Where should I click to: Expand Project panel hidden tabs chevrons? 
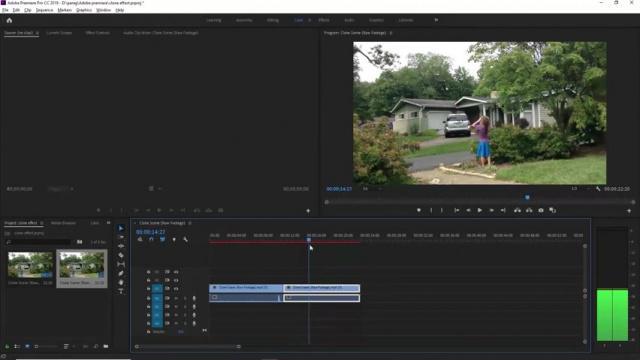[x=108, y=223]
